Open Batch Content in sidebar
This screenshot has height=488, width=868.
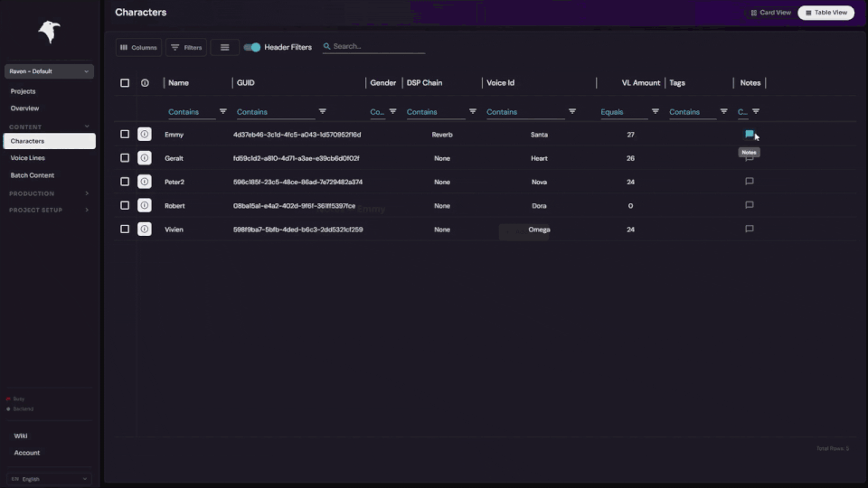click(x=33, y=175)
